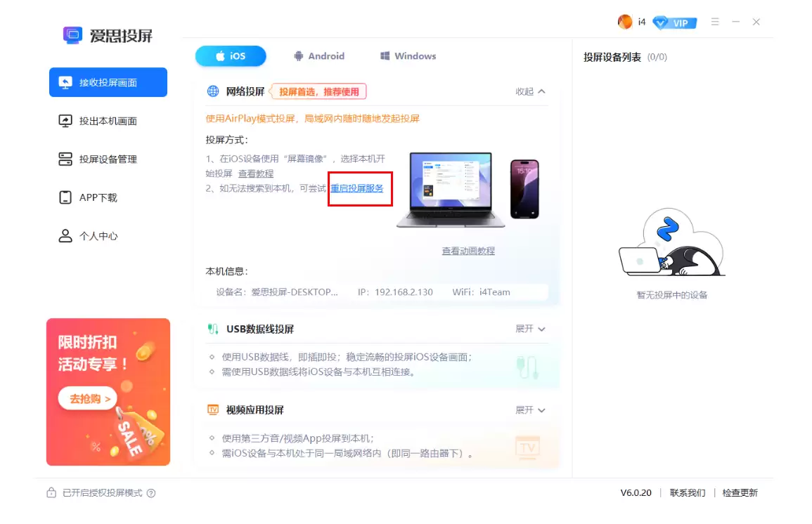Click the help question mark icon at bottom

click(151, 493)
